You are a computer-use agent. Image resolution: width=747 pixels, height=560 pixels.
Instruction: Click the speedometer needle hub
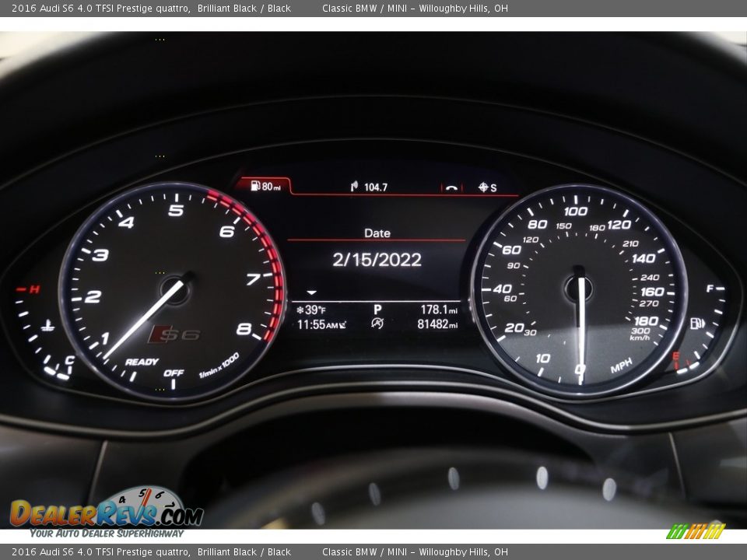coord(578,289)
